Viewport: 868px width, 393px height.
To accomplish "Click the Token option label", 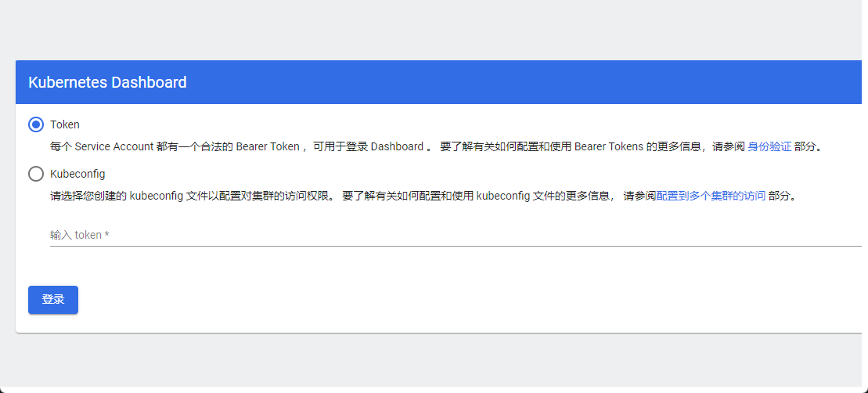I will coord(65,124).
